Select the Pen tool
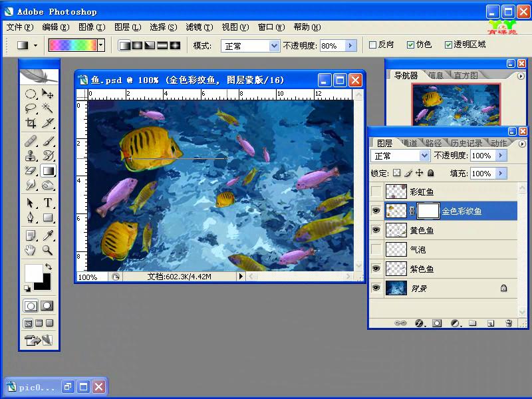 31,217
